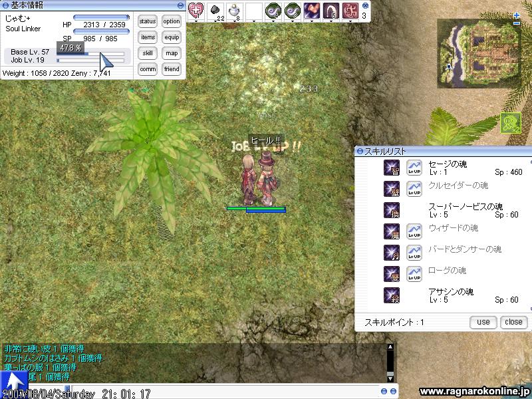The width and height of the screenshot is (532, 399).
Task: Open the arrow beneath the red kanji slot
Action: click(x=350, y=21)
